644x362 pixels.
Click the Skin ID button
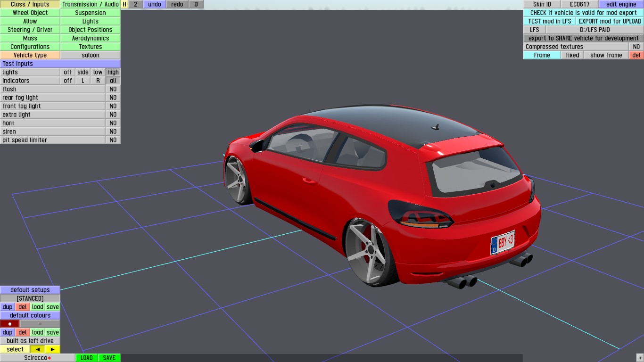pos(542,4)
